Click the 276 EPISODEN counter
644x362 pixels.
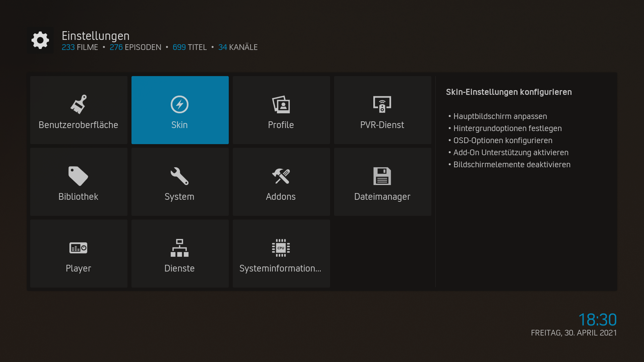point(135,47)
